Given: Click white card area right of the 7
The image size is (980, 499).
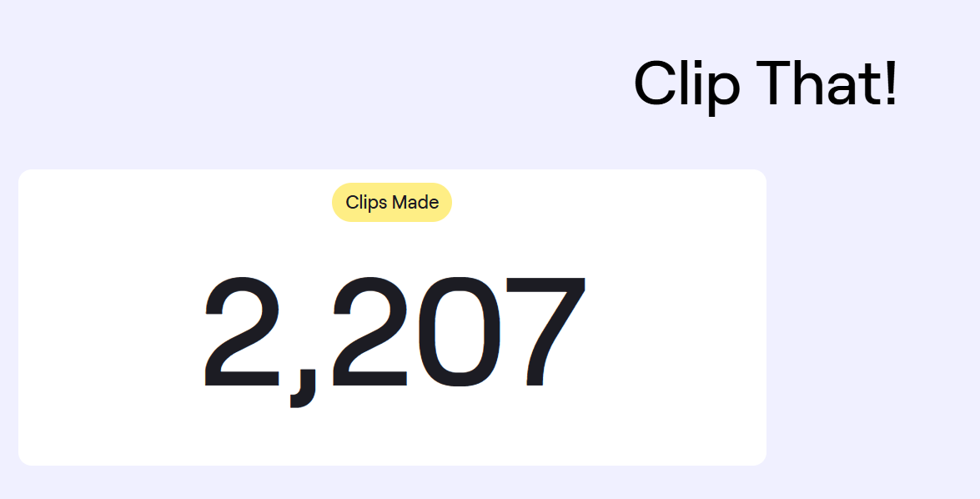Looking at the screenshot, I should pyautogui.click(x=675, y=331).
